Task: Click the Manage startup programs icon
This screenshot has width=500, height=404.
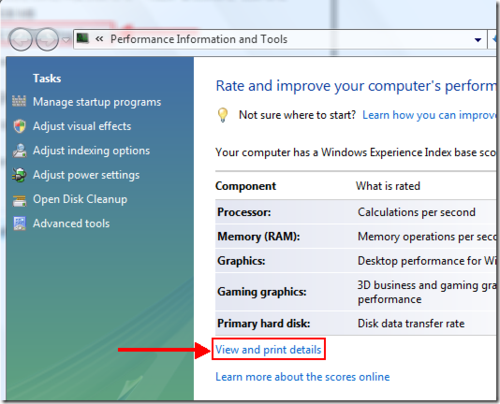Action: point(19,101)
